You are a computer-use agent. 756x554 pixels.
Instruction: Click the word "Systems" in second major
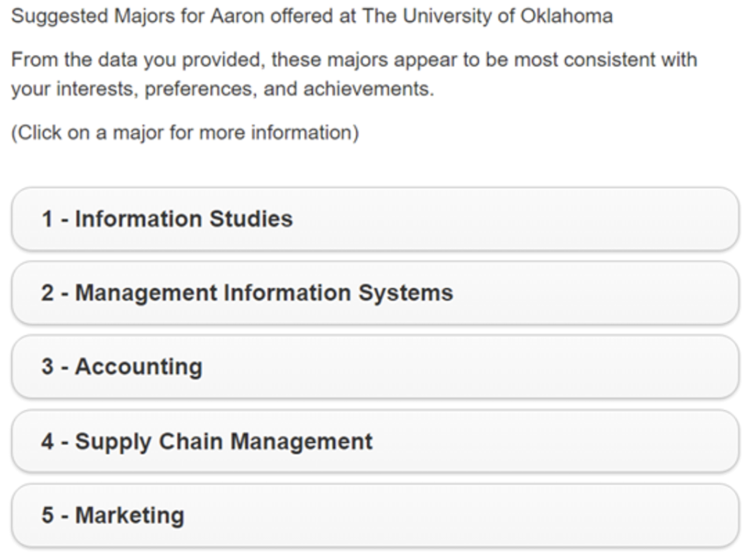(406, 293)
